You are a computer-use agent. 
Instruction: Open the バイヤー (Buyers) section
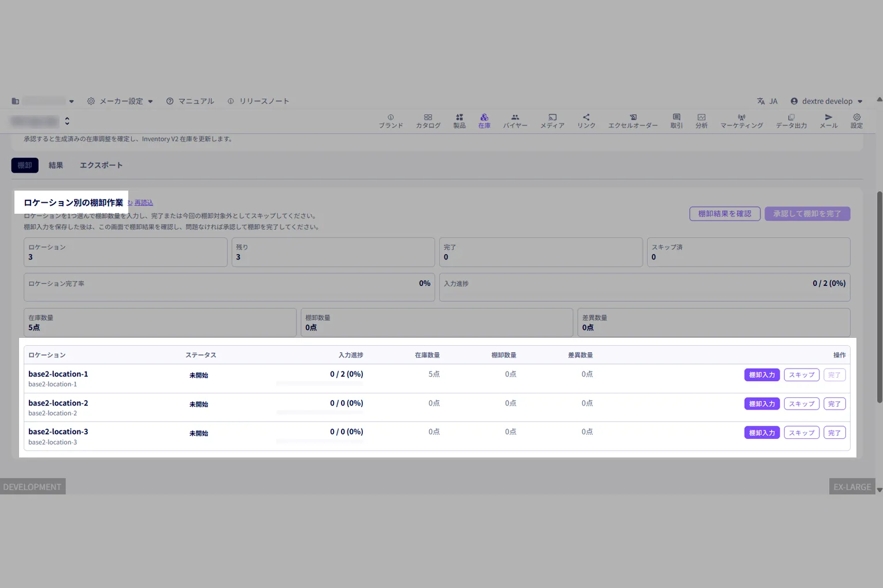click(515, 121)
